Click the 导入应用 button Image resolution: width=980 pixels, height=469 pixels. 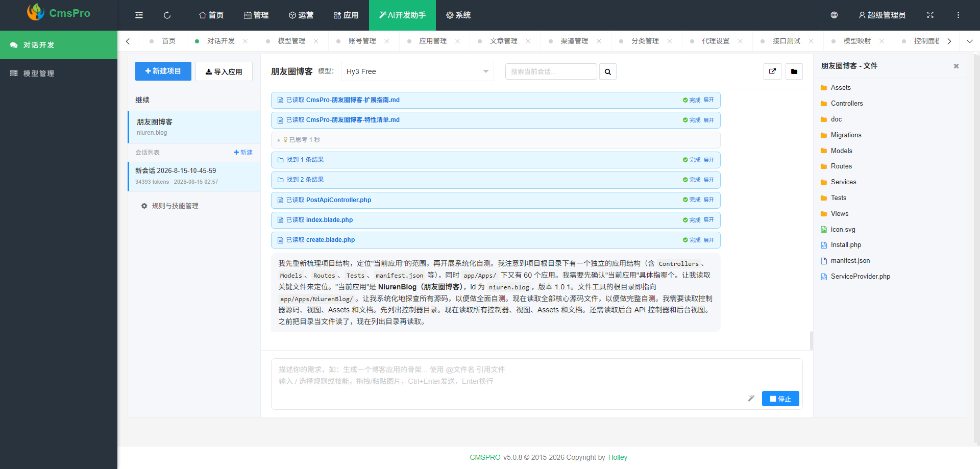click(224, 71)
